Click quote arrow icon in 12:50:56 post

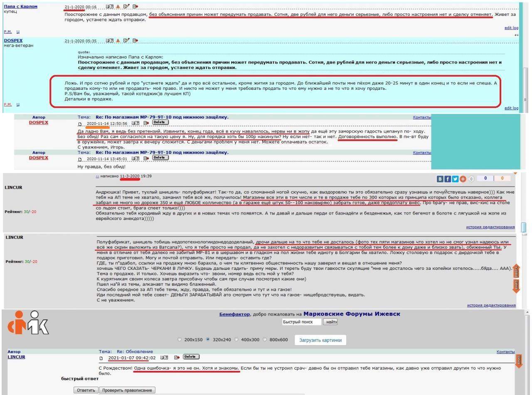click(x=146, y=123)
